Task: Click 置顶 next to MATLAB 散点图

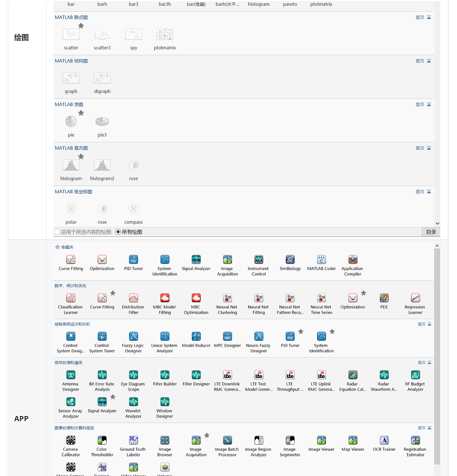Action: point(419,17)
